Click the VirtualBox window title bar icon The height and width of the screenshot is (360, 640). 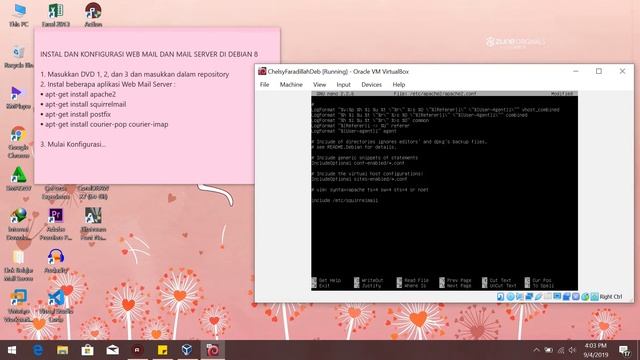coord(262,71)
